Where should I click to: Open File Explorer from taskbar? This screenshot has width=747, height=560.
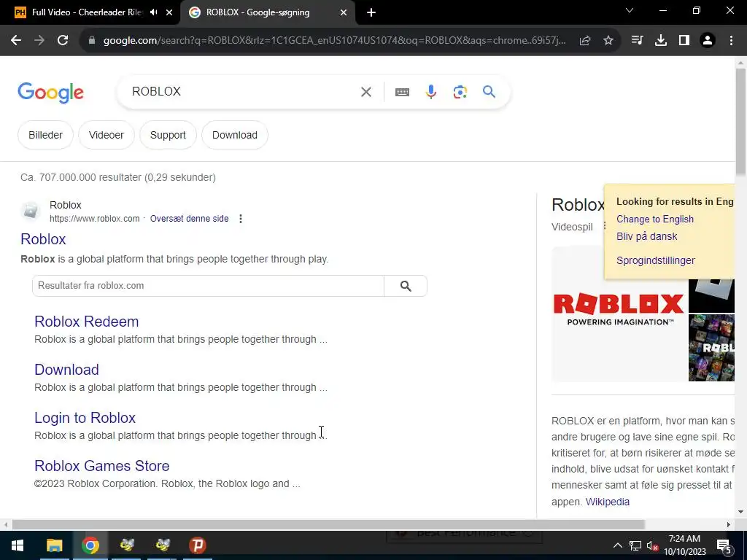pyautogui.click(x=54, y=545)
